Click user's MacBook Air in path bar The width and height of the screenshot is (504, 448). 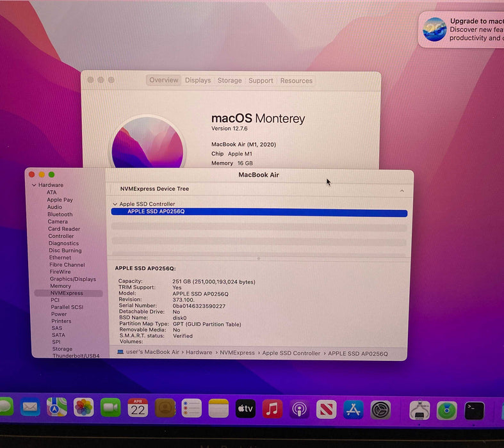tap(152, 352)
